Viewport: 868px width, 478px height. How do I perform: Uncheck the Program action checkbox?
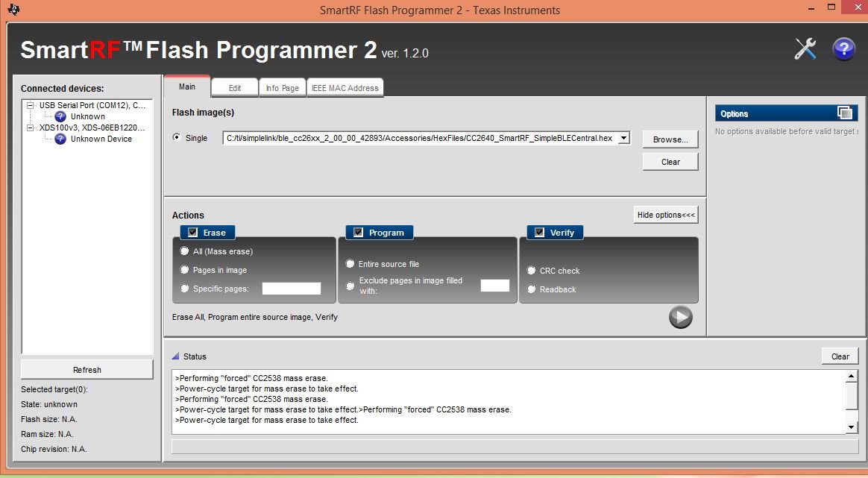[358, 232]
